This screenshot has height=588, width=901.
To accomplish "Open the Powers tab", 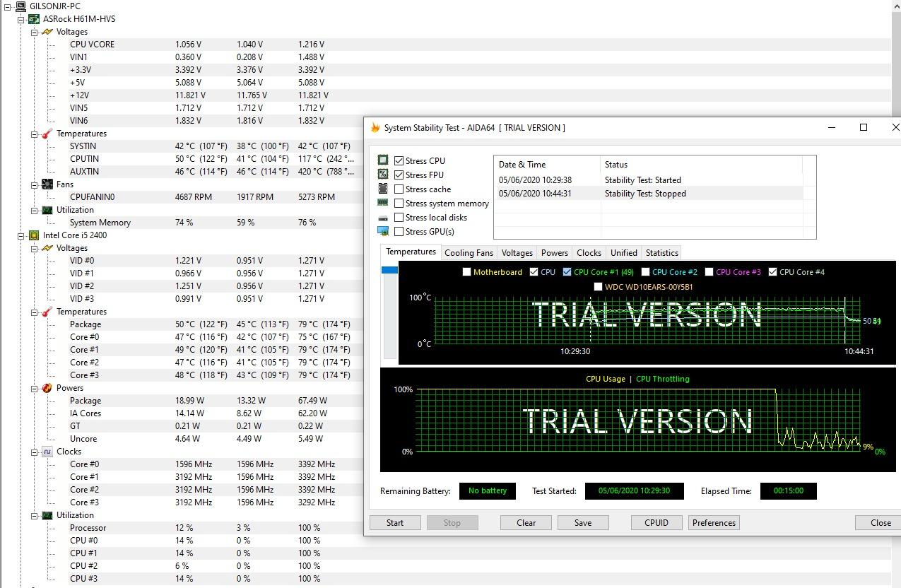I will [x=555, y=253].
